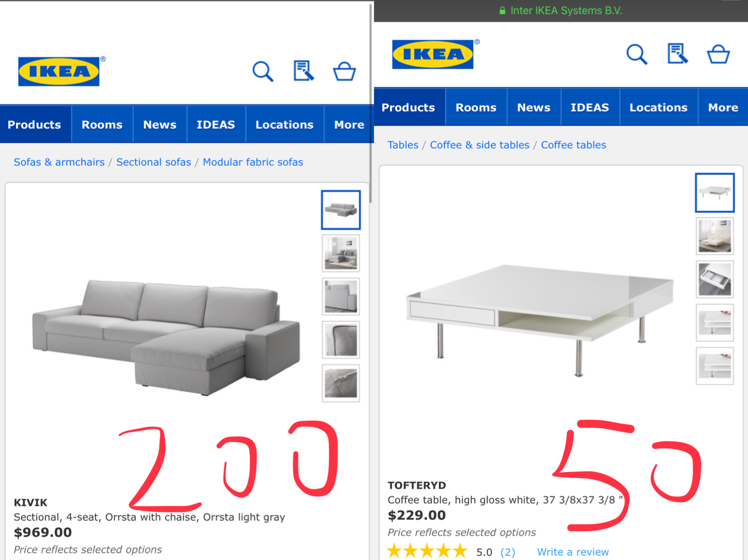Follow the Coffee & side tables breadcrumb

pyautogui.click(x=480, y=145)
